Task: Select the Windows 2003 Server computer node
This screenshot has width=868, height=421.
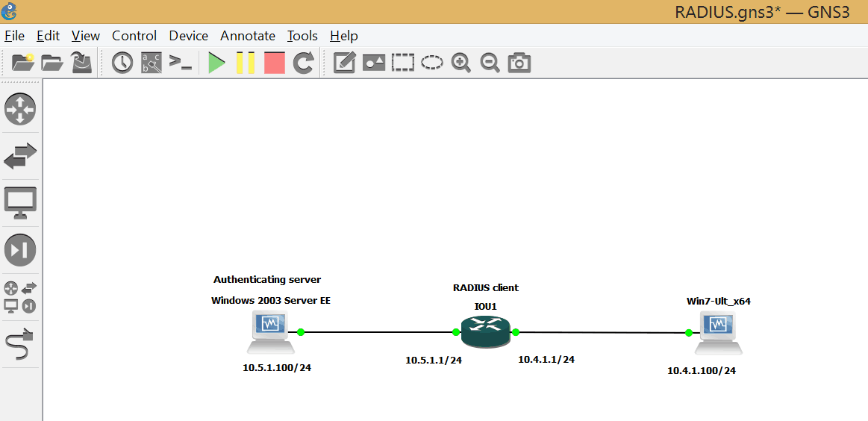Action: 270,332
